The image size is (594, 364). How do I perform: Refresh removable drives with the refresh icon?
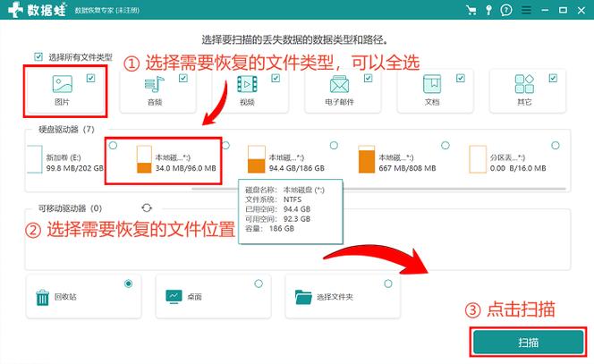tap(147, 208)
